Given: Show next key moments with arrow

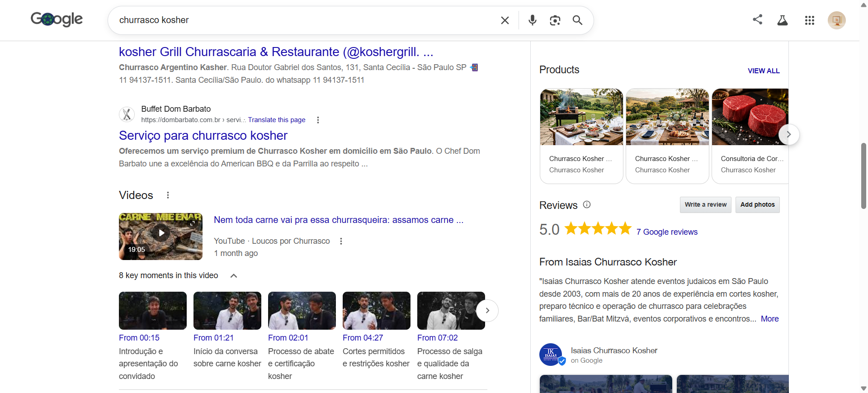Looking at the screenshot, I should pos(487,311).
